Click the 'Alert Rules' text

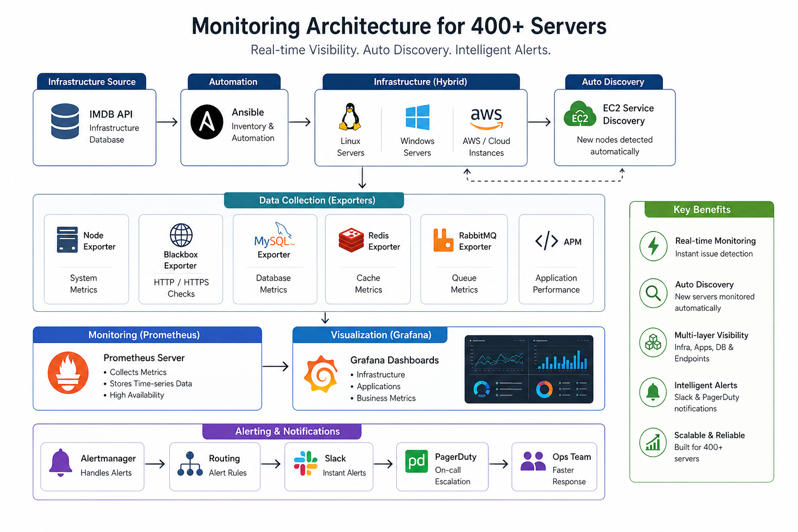click(228, 473)
